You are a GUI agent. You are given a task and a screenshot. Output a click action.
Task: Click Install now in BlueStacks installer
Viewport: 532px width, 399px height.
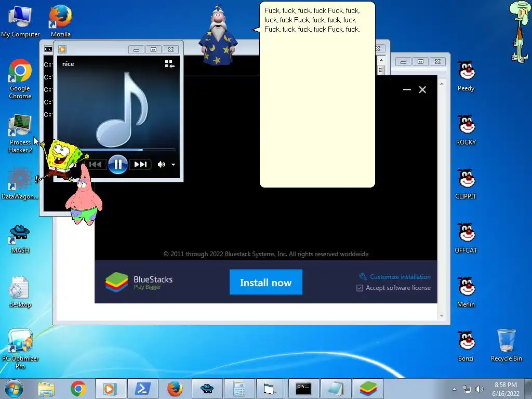(265, 282)
